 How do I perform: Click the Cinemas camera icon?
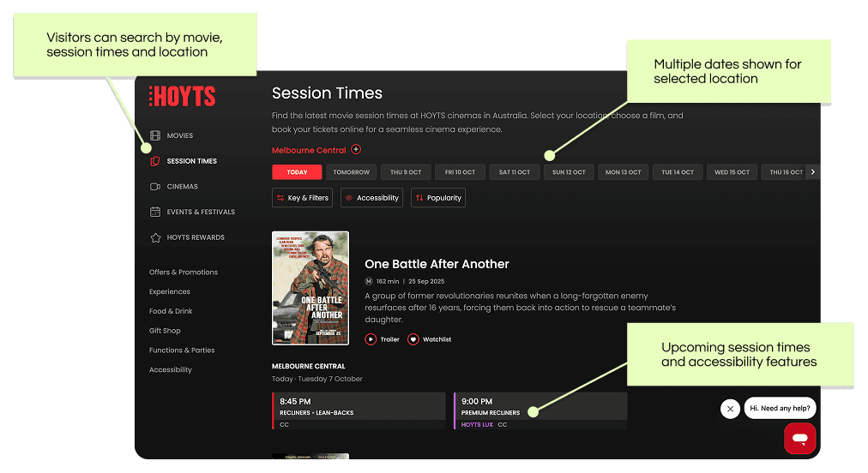click(155, 187)
